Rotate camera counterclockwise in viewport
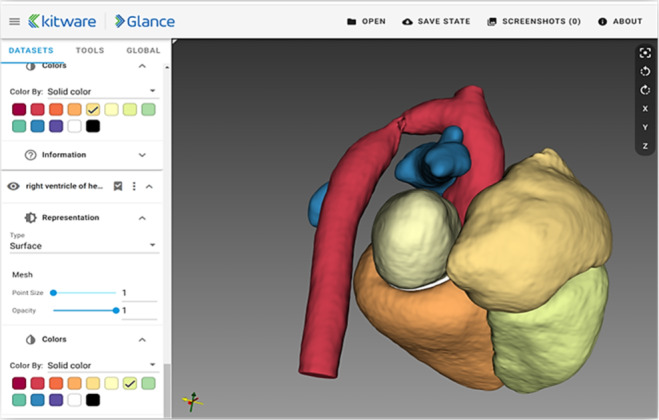 tap(645, 71)
